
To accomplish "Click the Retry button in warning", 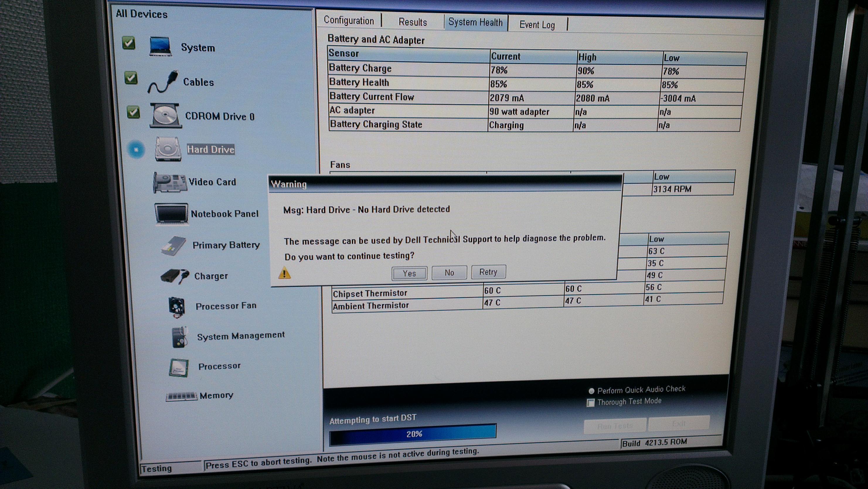I will click(x=488, y=272).
